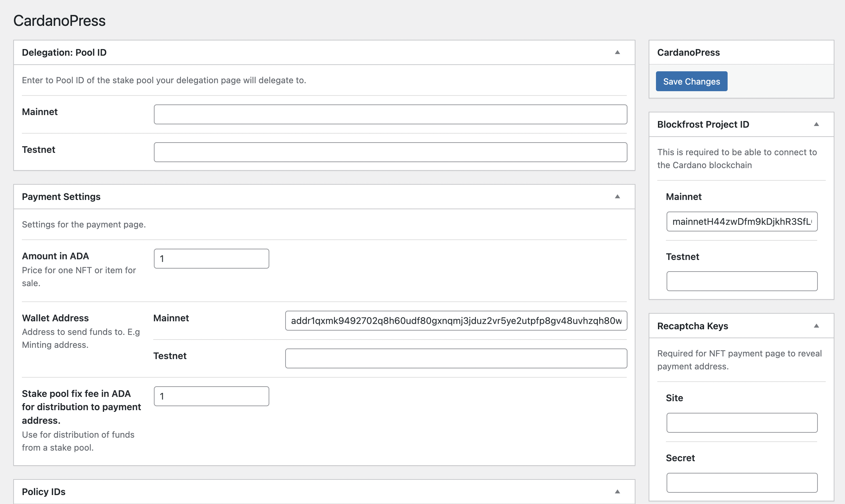Click the CardanoPress sidebar box heading

click(688, 52)
